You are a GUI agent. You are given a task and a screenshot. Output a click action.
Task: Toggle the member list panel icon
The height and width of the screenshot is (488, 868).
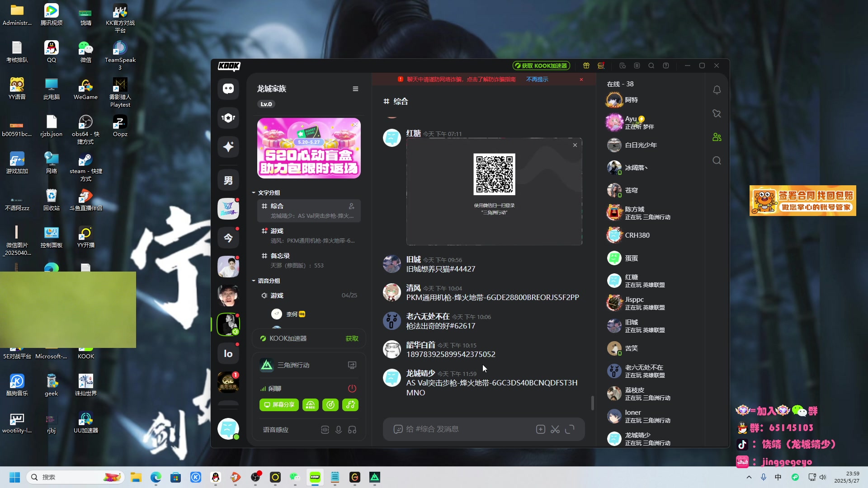717,137
